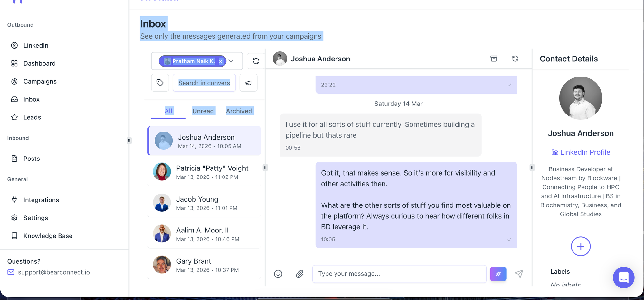Generate AI reply with sparkle button
Image resolution: width=644 pixels, height=300 pixels.
click(x=498, y=274)
